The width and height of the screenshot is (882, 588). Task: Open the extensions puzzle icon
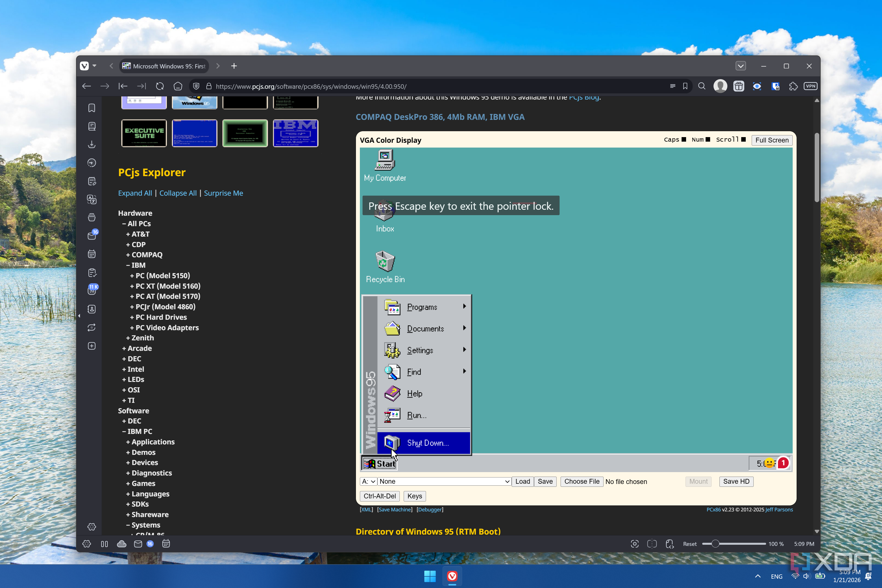(x=793, y=86)
